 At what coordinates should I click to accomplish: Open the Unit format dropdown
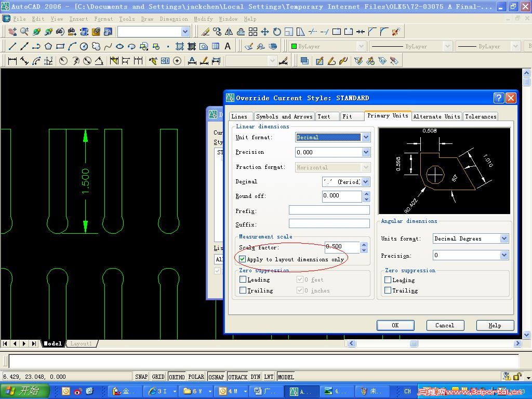click(366, 137)
